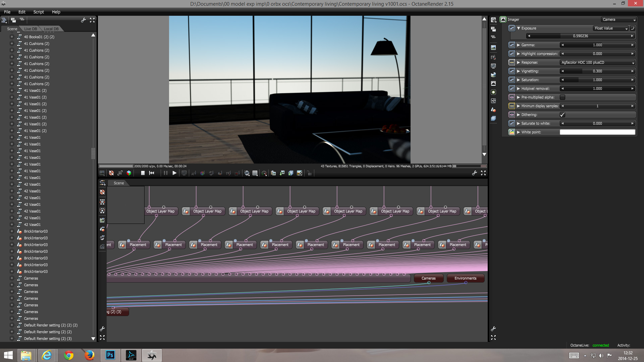Enable the Pre-multiplied alpha checkbox

pos(562,97)
